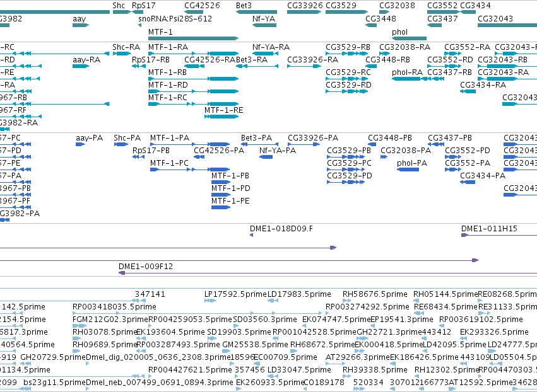Select the aay-RA transcript label
The width and height of the screenshot is (537, 392).
[x=86, y=60]
